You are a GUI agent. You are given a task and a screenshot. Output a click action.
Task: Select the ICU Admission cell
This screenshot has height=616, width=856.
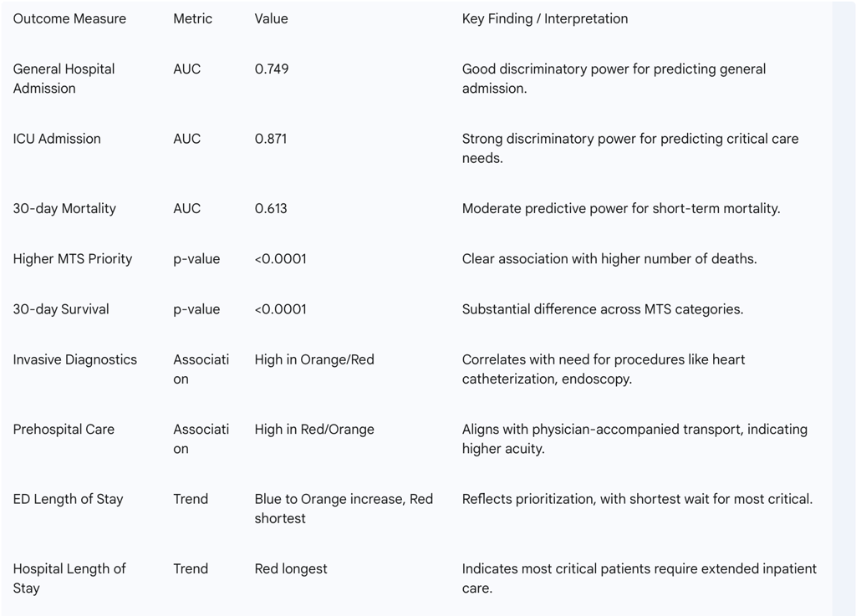(x=57, y=139)
